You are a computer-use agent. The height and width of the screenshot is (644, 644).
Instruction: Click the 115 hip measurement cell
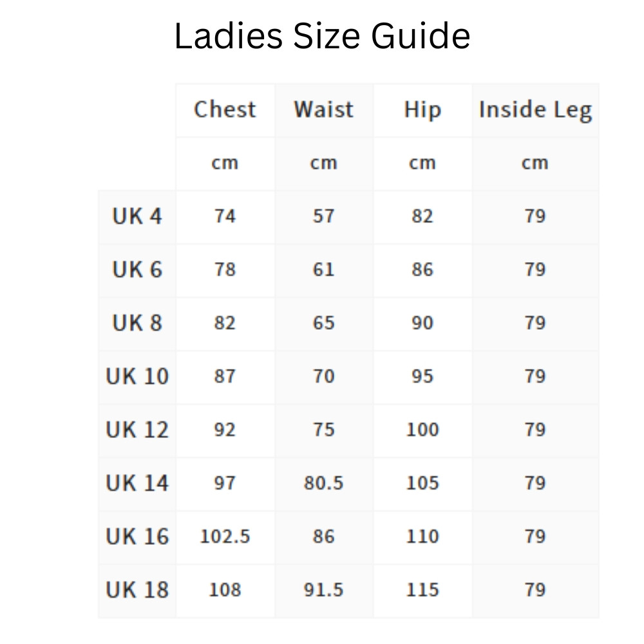pyautogui.click(x=422, y=591)
